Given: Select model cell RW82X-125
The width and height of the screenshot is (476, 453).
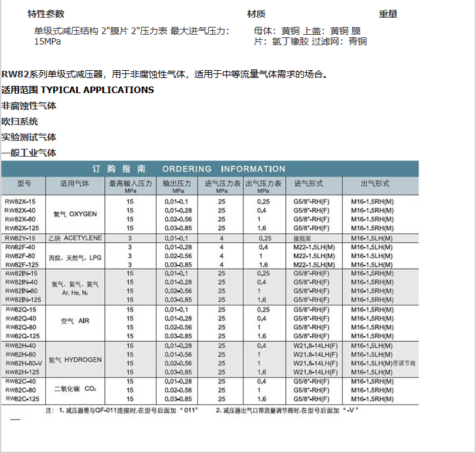Looking at the screenshot, I should 22,228.
